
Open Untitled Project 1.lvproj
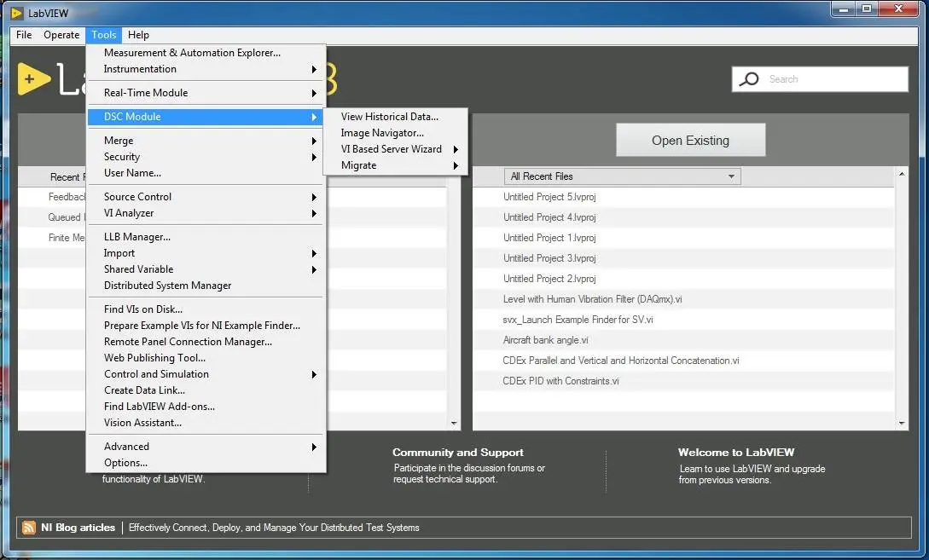click(x=549, y=237)
